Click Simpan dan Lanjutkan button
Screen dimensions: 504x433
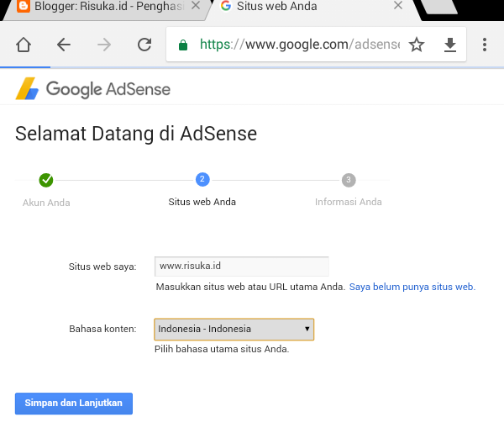74,404
